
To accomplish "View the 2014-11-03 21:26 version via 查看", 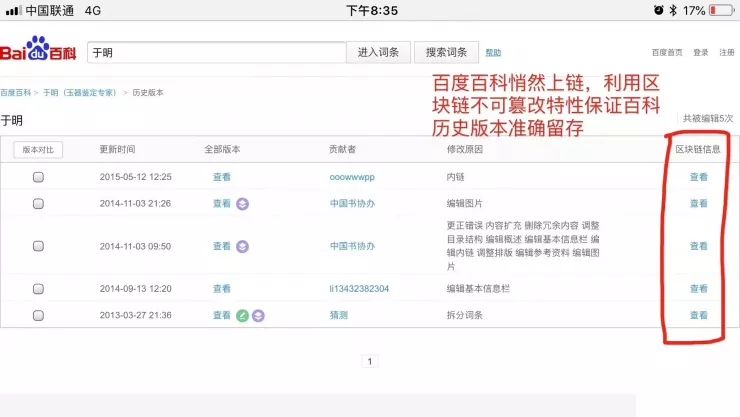I will coord(222,204).
